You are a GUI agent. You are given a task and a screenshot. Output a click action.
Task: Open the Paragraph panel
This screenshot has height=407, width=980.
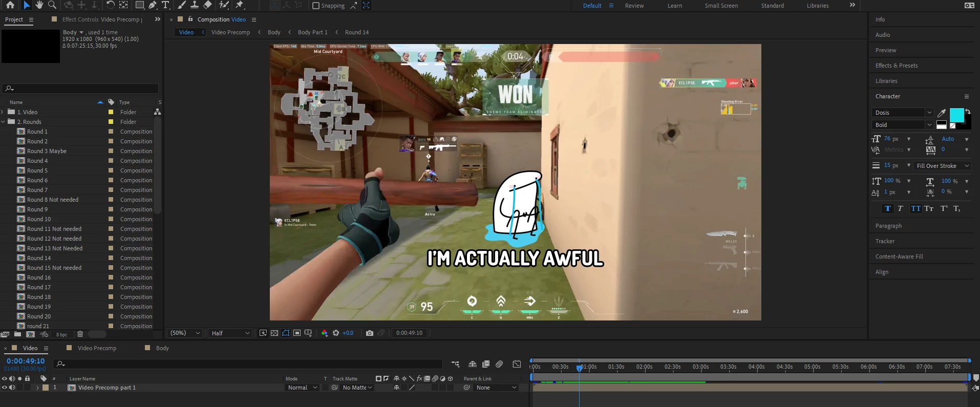click(888, 226)
